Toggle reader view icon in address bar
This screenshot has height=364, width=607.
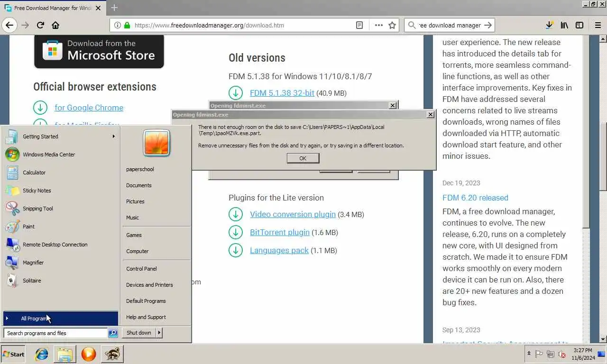359,25
